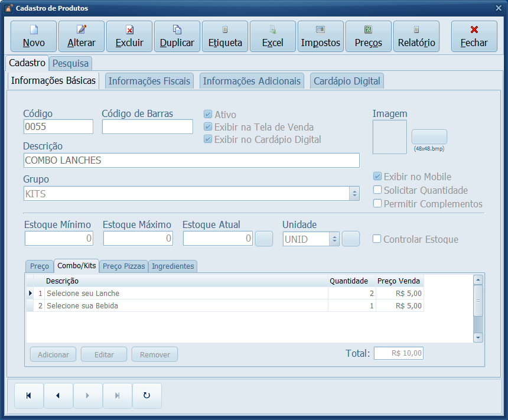Open Alterar to edit the product
The height and width of the screenshot is (420, 508).
(x=82, y=36)
